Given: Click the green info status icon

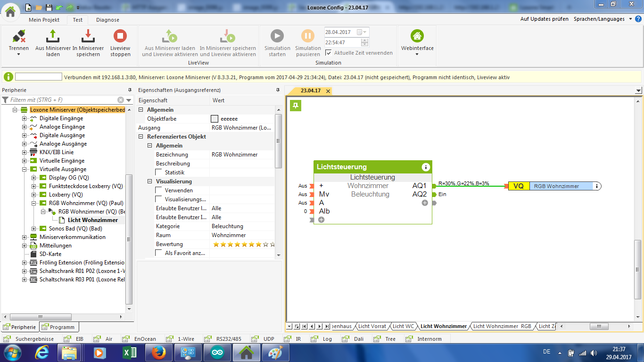Looking at the screenshot, I should (8, 77).
